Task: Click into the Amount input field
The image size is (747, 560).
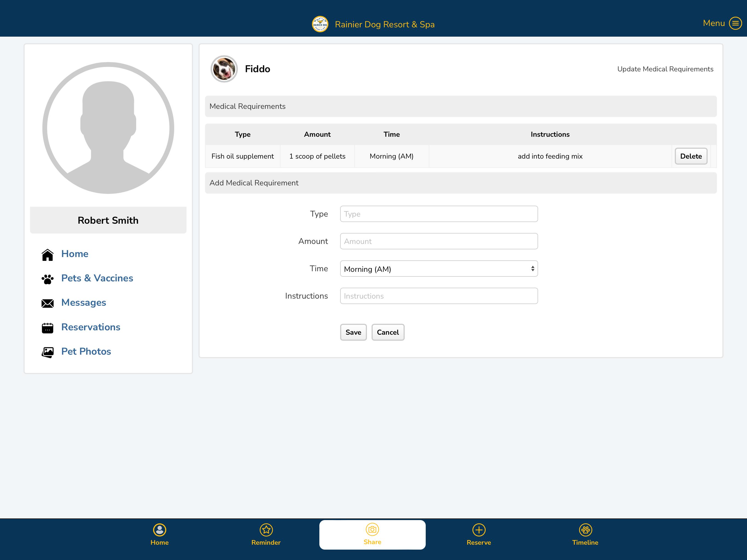Action: click(439, 241)
